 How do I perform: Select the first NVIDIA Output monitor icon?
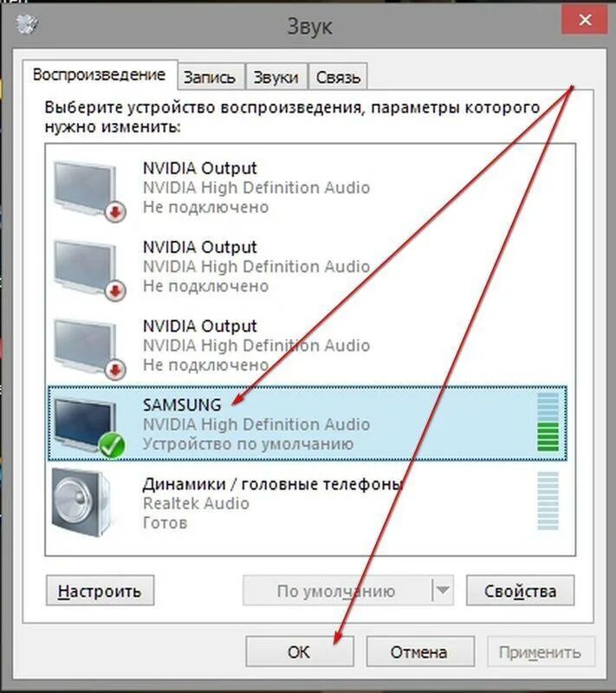85,189
